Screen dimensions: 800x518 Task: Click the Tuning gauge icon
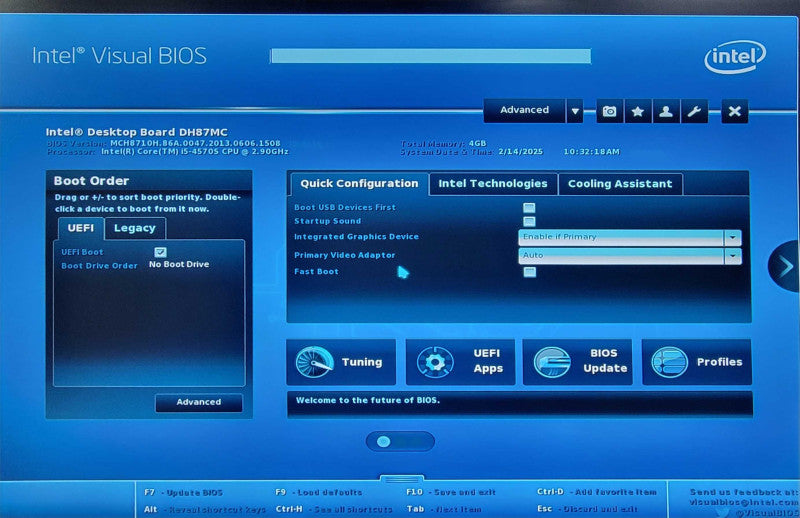point(314,362)
